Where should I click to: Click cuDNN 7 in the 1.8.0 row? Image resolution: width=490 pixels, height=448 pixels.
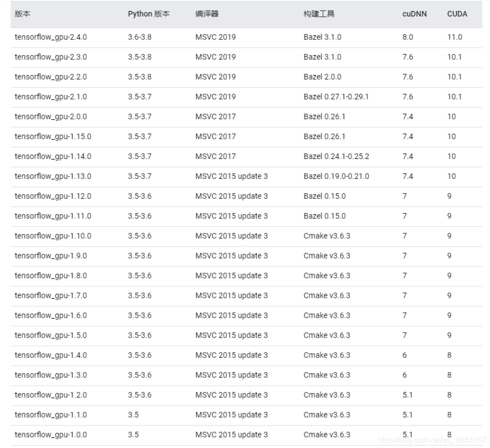pos(405,276)
